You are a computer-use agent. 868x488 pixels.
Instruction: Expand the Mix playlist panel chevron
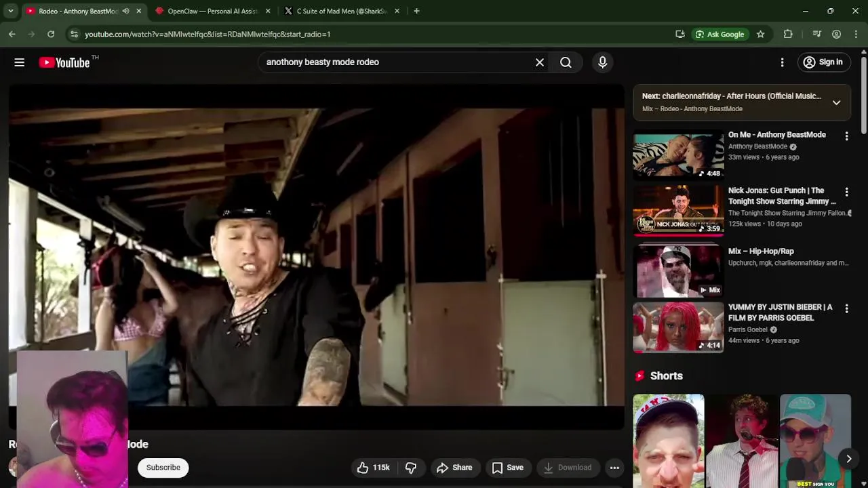(836, 102)
